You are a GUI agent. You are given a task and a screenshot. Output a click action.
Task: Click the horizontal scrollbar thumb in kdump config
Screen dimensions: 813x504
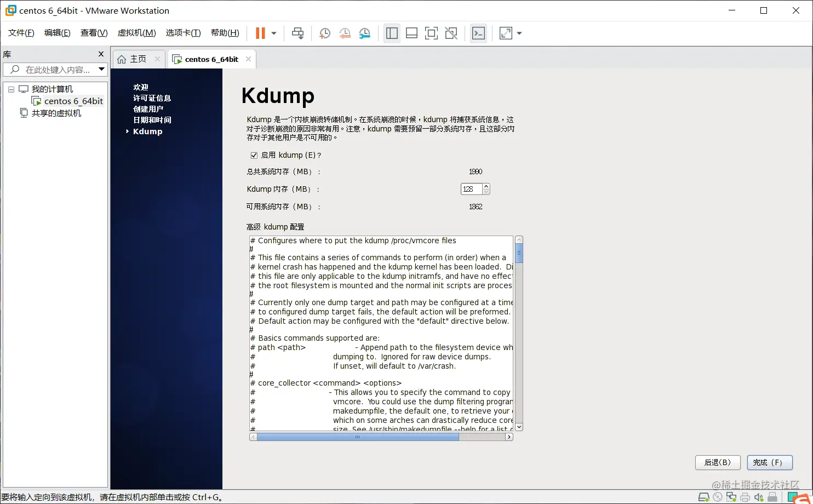(x=358, y=437)
